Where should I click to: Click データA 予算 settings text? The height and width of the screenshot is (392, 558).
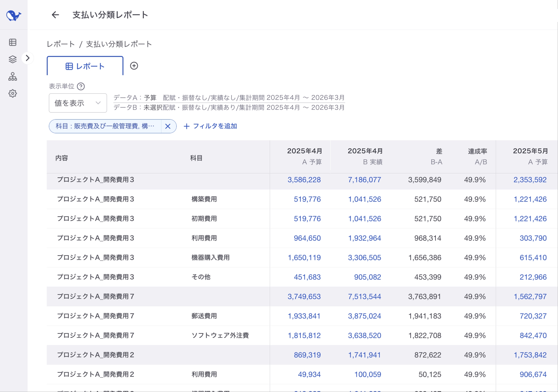(229, 98)
